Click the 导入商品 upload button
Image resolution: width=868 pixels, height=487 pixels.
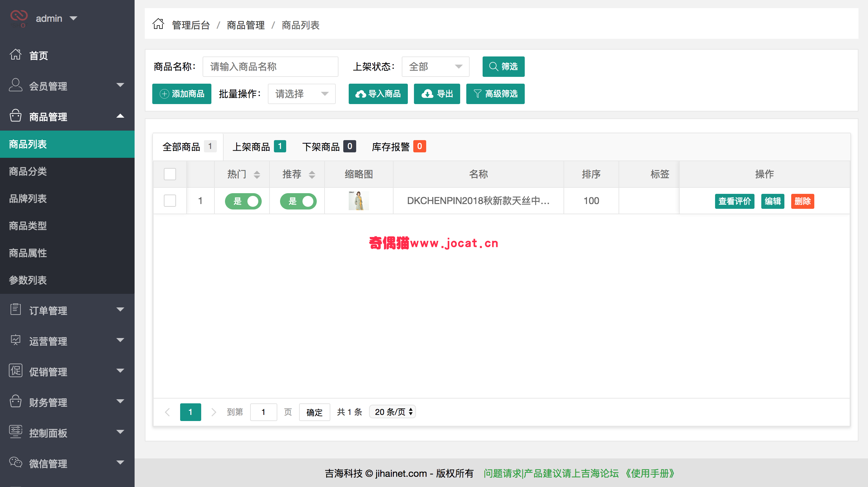pos(378,94)
